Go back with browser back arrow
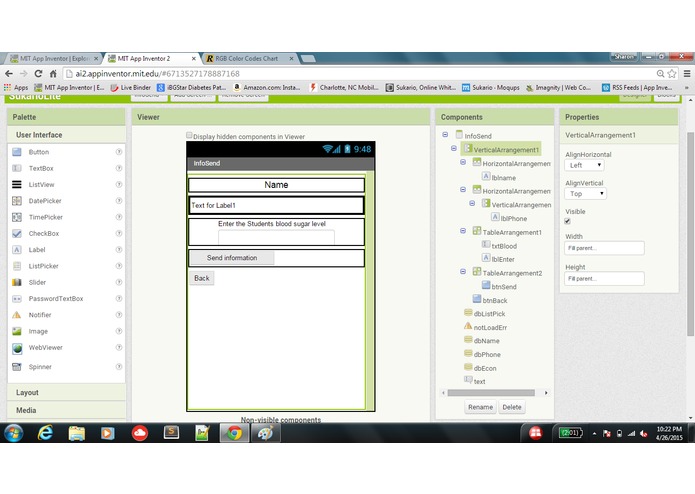 coord(9,74)
